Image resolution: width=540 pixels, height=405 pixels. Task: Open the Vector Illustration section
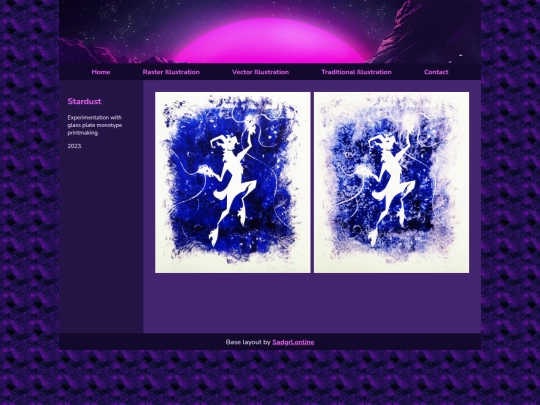coord(260,72)
